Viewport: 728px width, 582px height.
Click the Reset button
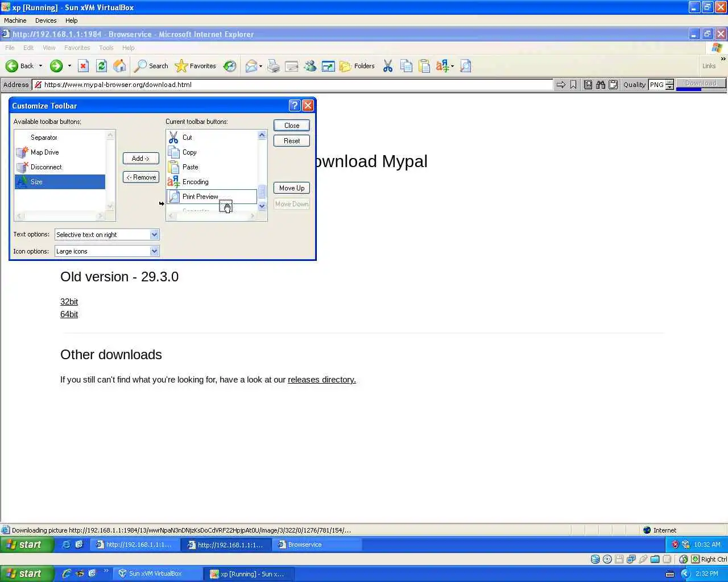click(292, 141)
